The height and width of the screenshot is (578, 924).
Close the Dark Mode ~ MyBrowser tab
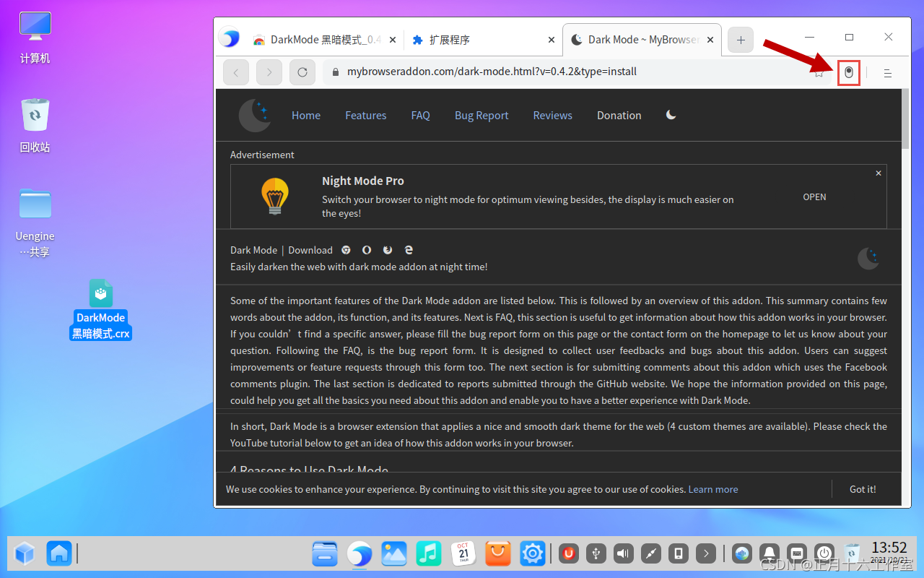710,40
